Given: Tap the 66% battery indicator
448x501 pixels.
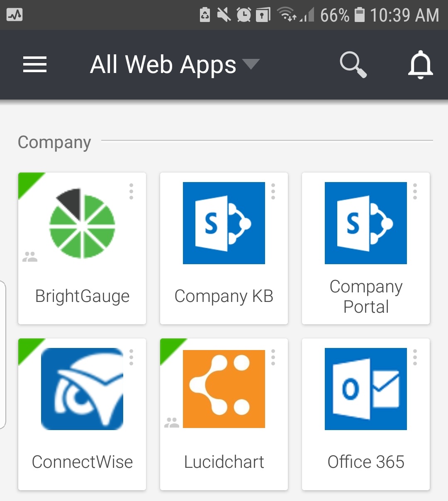Looking at the screenshot, I should [x=342, y=15].
